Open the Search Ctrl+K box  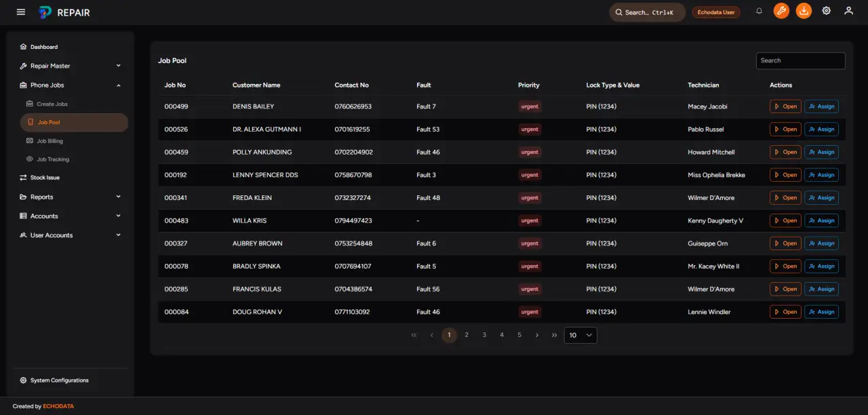point(647,12)
